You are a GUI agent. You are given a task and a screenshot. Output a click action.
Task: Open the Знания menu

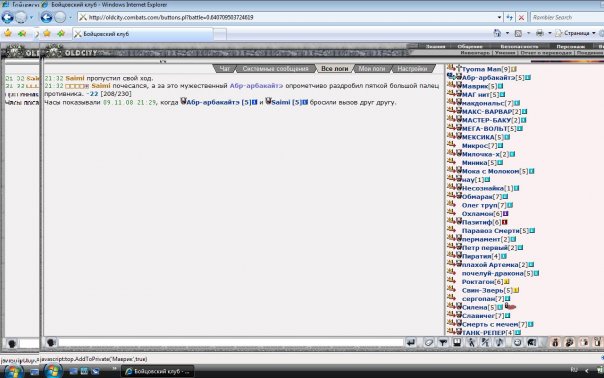[435, 46]
